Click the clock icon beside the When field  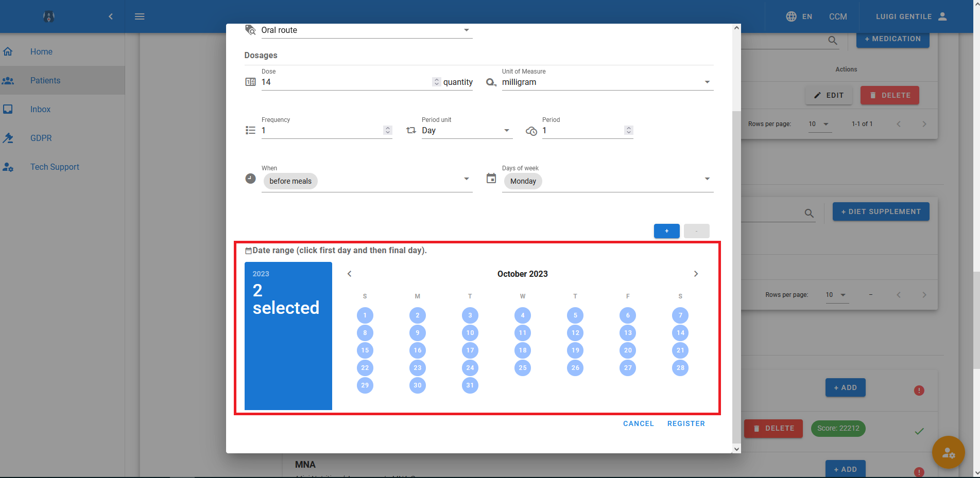click(250, 179)
